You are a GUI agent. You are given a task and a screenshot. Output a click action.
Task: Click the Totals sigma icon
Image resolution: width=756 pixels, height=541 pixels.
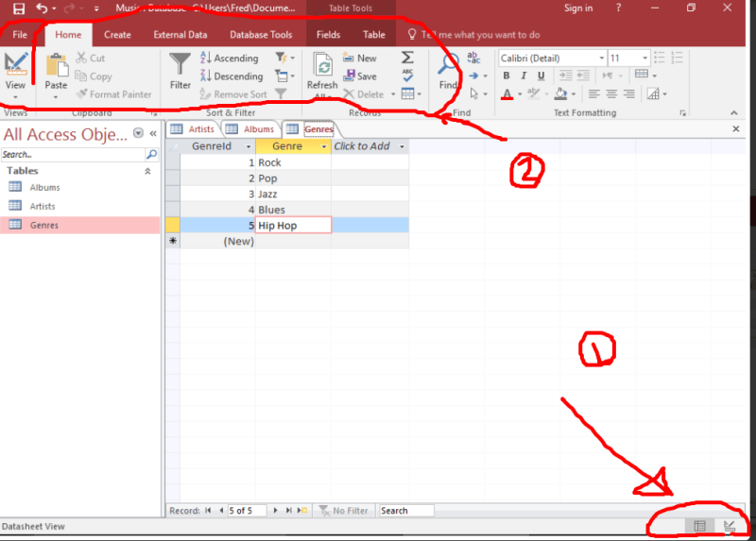(x=407, y=58)
